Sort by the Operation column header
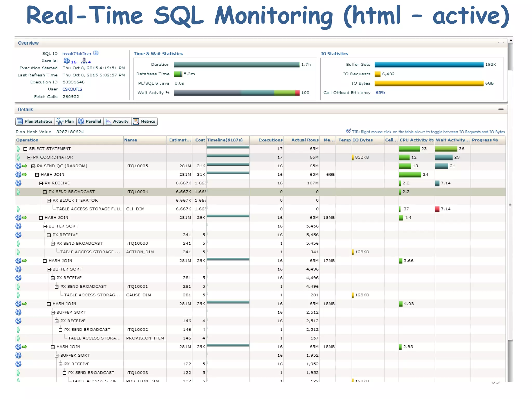 click(x=69, y=140)
